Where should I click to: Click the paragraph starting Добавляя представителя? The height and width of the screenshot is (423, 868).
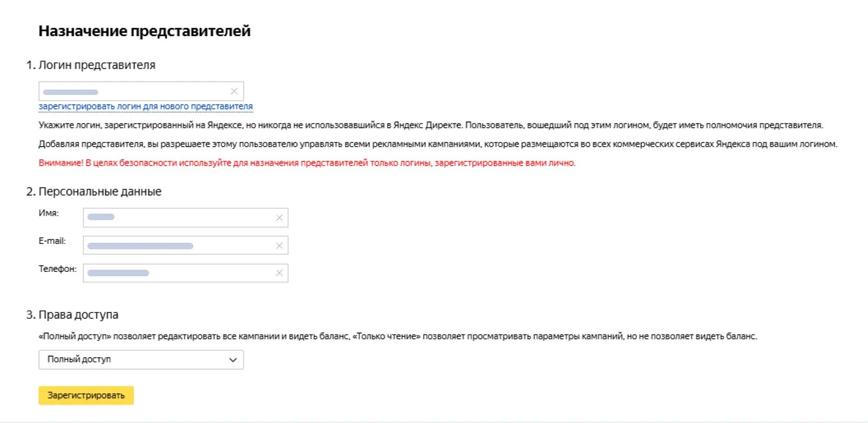tap(438, 144)
